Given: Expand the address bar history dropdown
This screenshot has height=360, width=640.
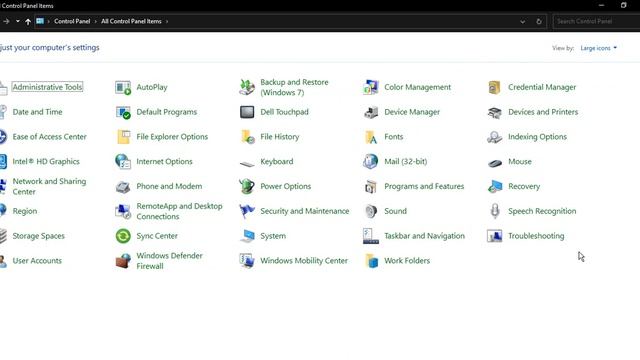Looking at the screenshot, I should click(522, 22).
